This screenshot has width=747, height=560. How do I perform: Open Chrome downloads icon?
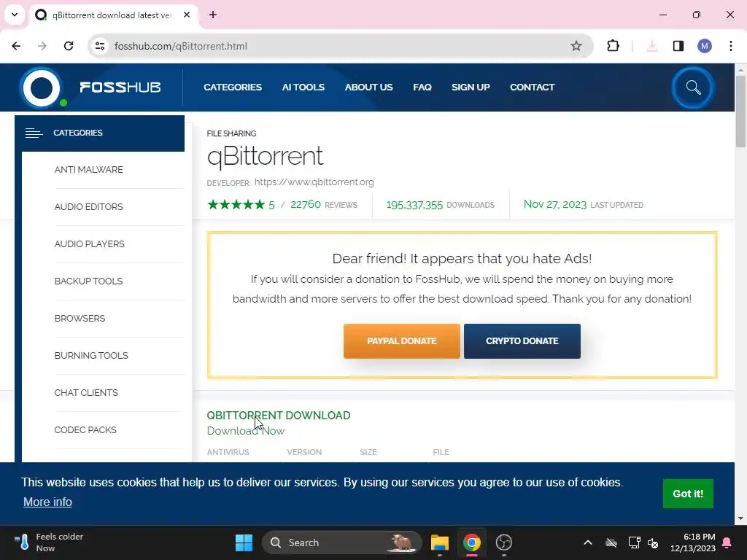pyautogui.click(x=652, y=46)
